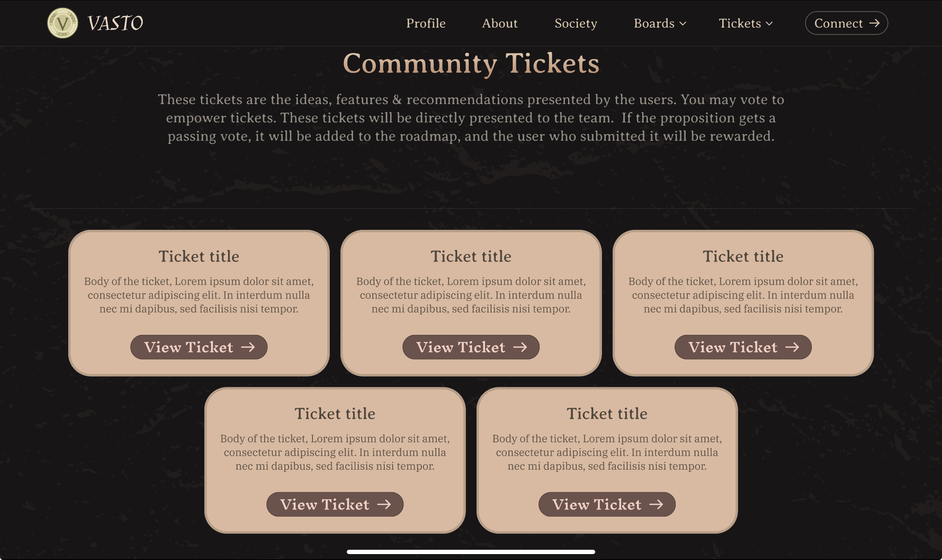
Task: Click arrow icon on top-middle View Ticket
Action: point(520,347)
